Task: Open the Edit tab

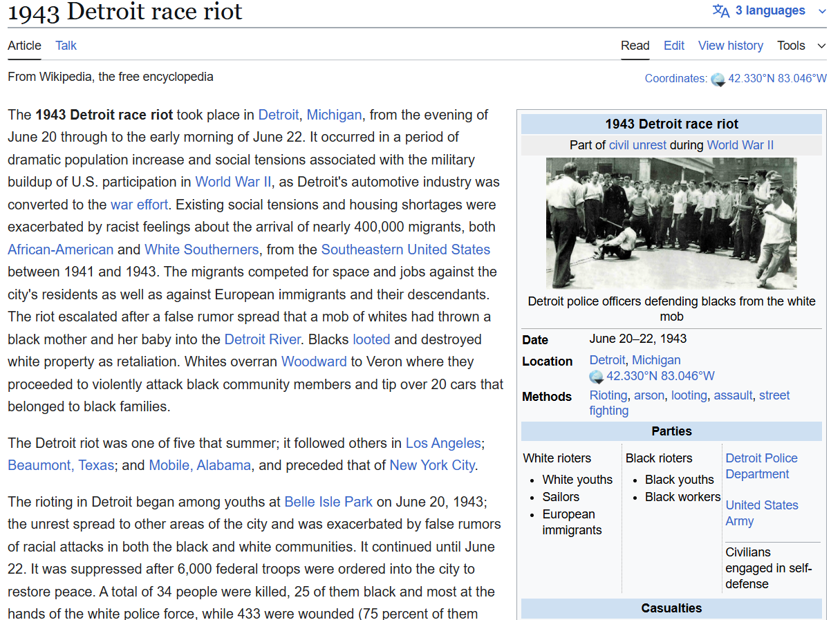Action: coord(673,46)
